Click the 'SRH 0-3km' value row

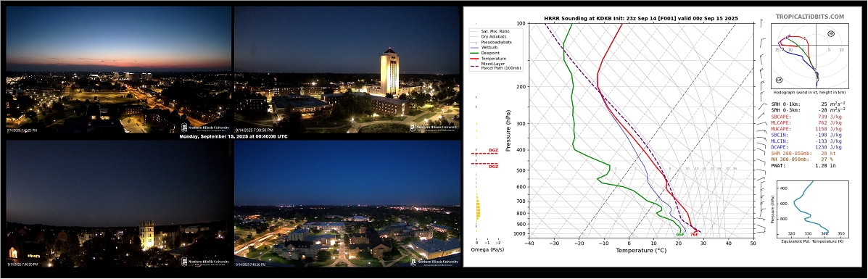[808, 110]
